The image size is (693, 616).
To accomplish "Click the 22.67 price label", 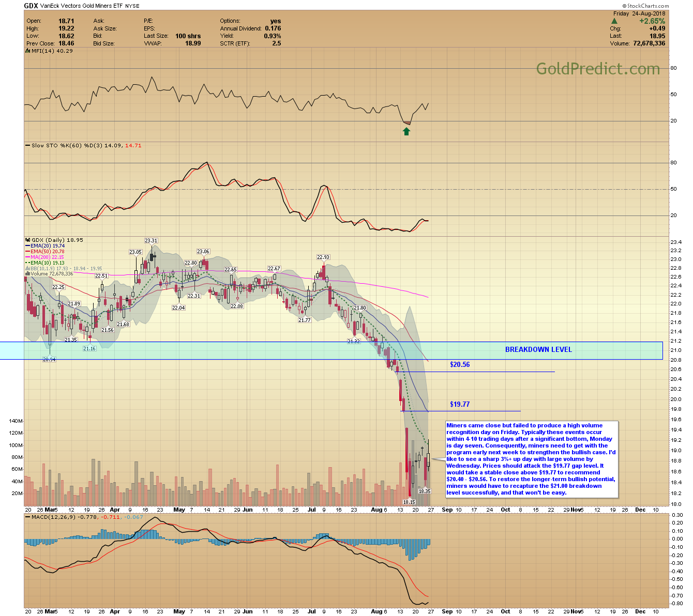I will pyautogui.click(x=274, y=269).
